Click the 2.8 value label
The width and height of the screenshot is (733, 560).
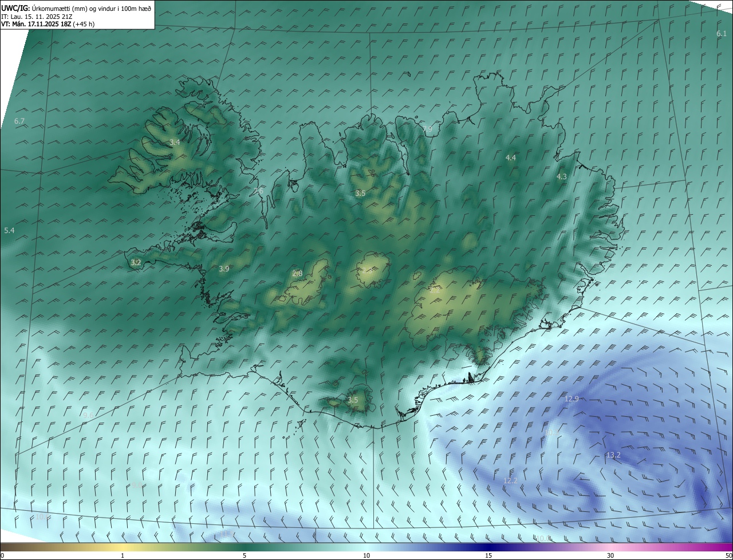tap(297, 274)
